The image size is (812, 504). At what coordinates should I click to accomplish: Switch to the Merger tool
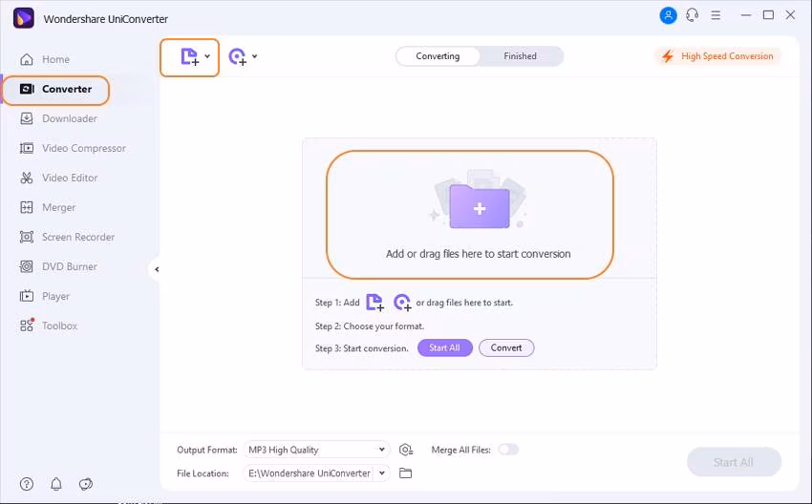48,207
